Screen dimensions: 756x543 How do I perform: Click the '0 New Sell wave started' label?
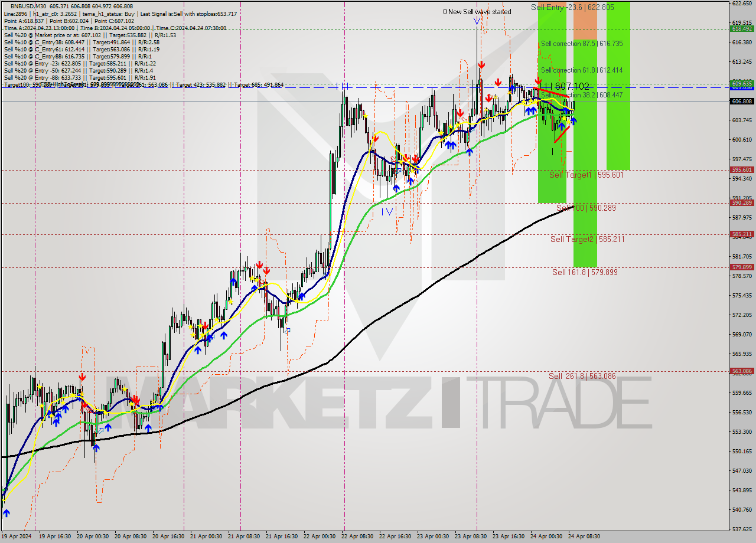tap(477, 11)
